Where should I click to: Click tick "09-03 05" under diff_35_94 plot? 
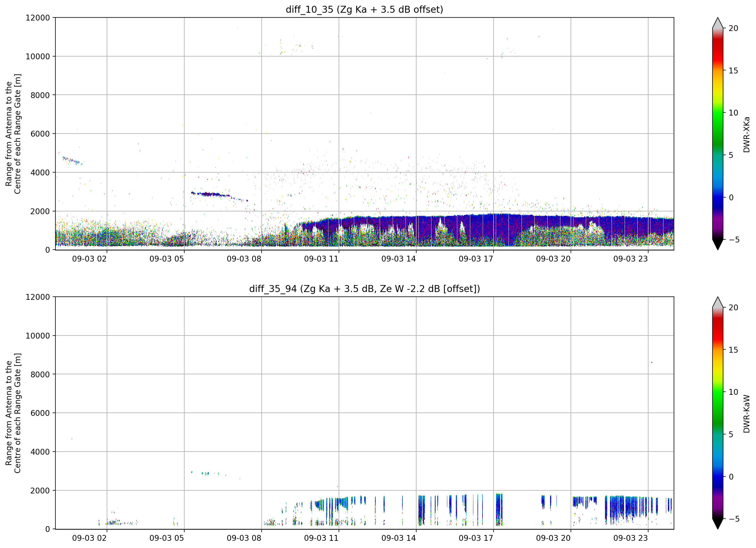coord(167,538)
